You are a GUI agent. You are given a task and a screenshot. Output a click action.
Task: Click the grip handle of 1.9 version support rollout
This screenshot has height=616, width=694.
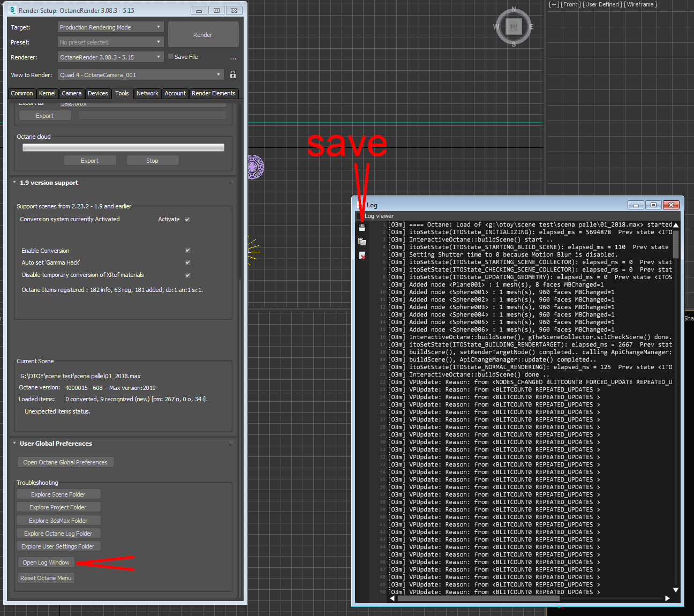click(x=231, y=182)
